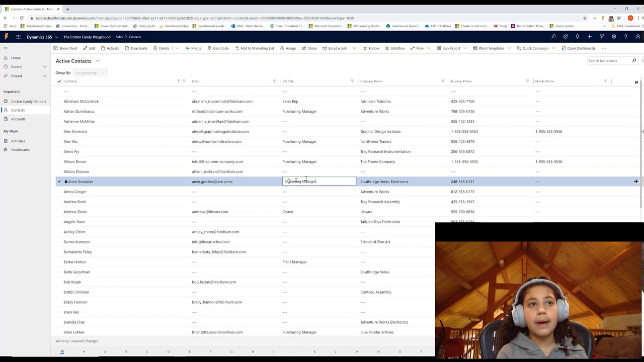The image size is (644, 362).
Task: Open advanced find funnel icon
Action: tap(602, 37)
